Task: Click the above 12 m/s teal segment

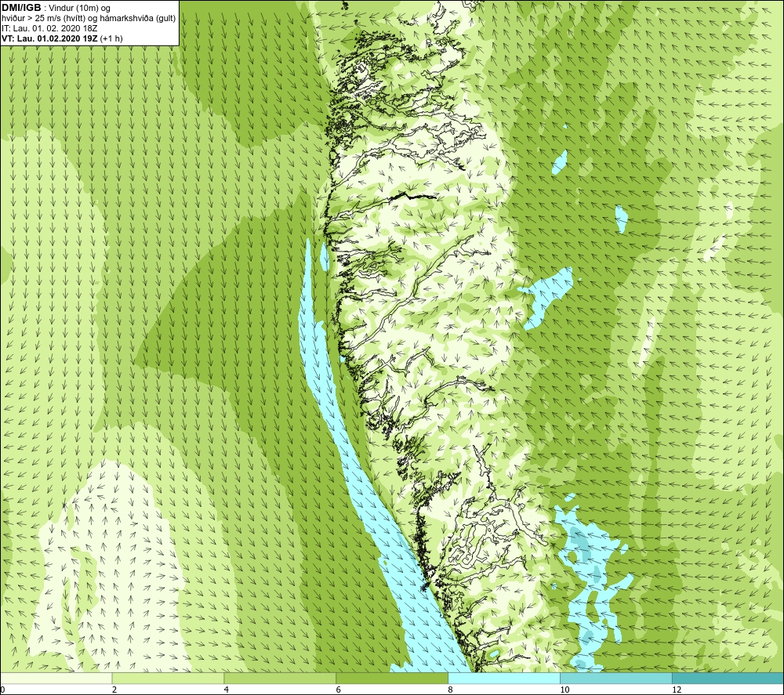Action: pyautogui.click(x=728, y=678)
